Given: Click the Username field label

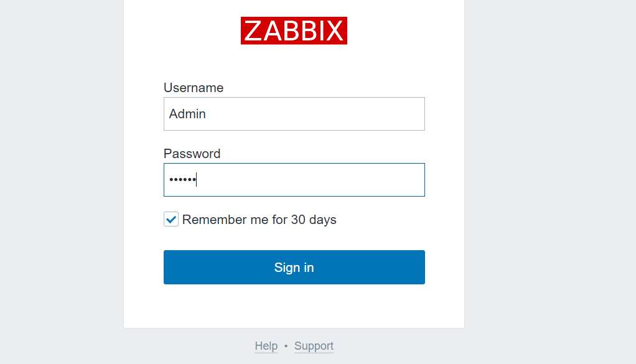Looking at the screenshot, I should click(193, 88).
